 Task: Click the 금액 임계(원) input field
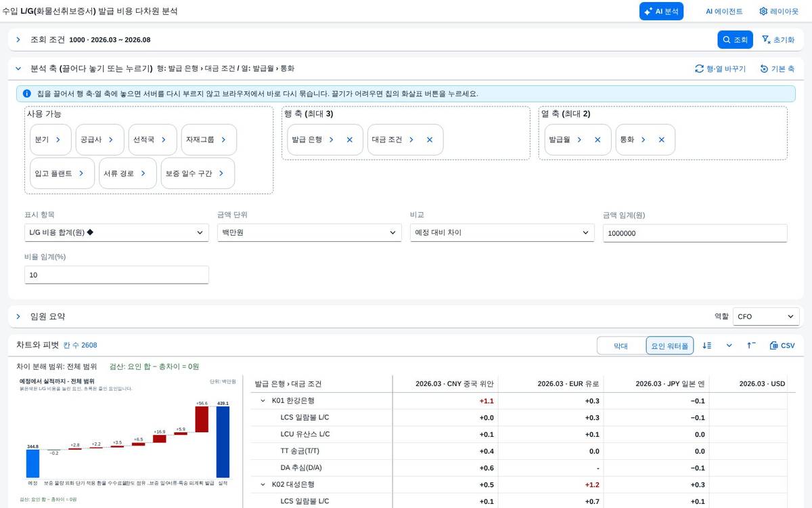click(x=695, y=233)
